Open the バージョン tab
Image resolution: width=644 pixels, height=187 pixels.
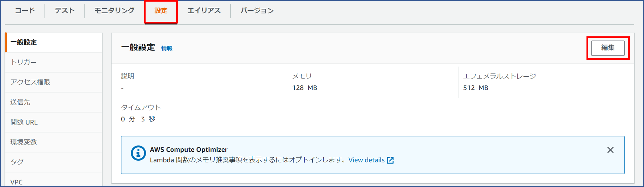coord(257,11)
